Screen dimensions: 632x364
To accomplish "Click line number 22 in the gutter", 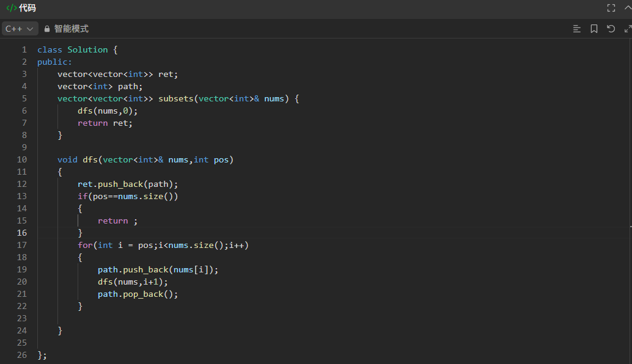I will pos(22,306).
